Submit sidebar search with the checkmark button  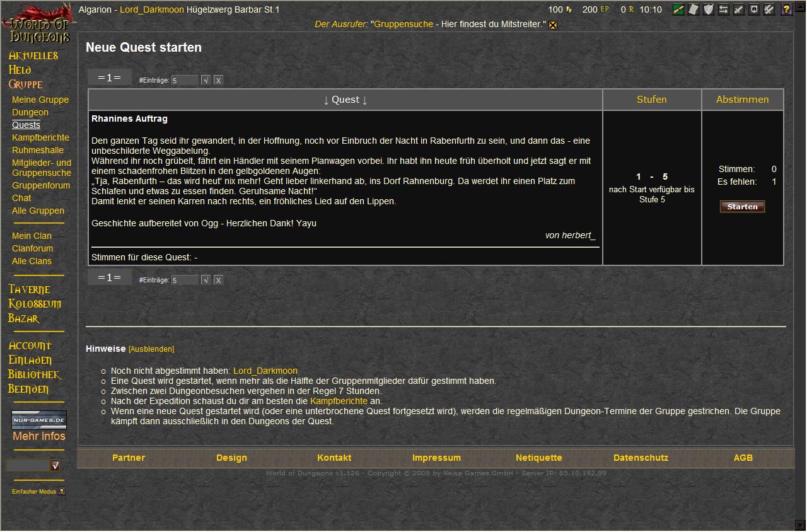click(x=55, y=466)
